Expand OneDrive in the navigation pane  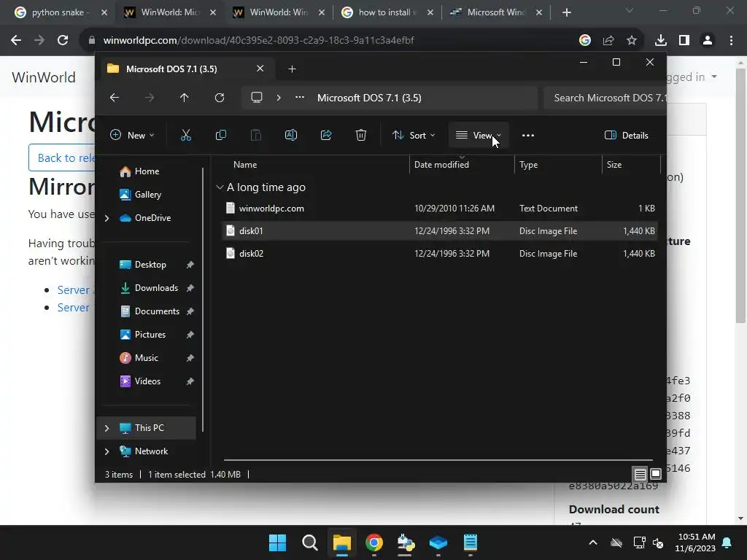pos(107,218)
